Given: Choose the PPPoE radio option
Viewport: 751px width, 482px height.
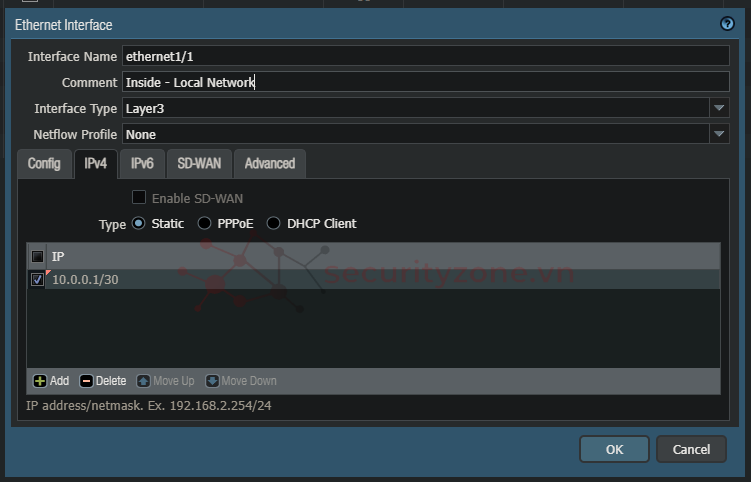Looking at the screenshot, I should [x=205, y=224].
